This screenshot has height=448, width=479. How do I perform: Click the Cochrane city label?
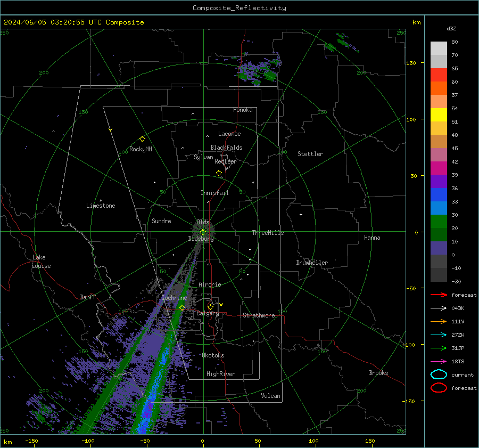(x=174, y=298)
